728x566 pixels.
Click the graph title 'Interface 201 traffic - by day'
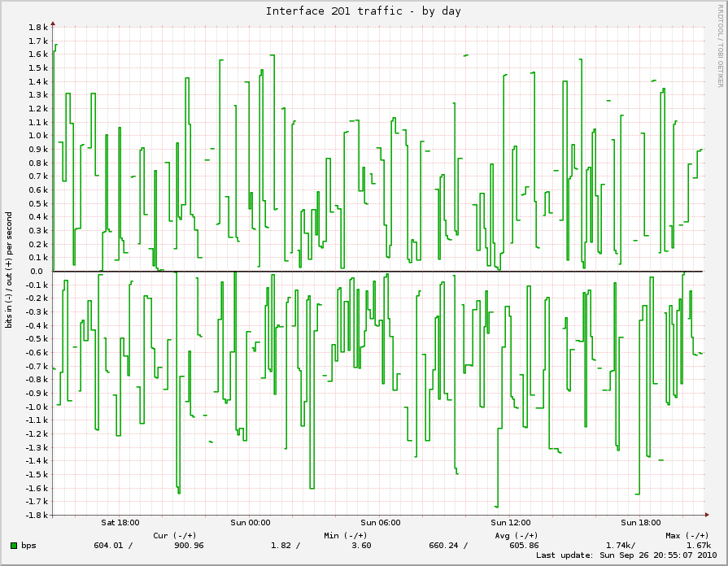point(364,11)
